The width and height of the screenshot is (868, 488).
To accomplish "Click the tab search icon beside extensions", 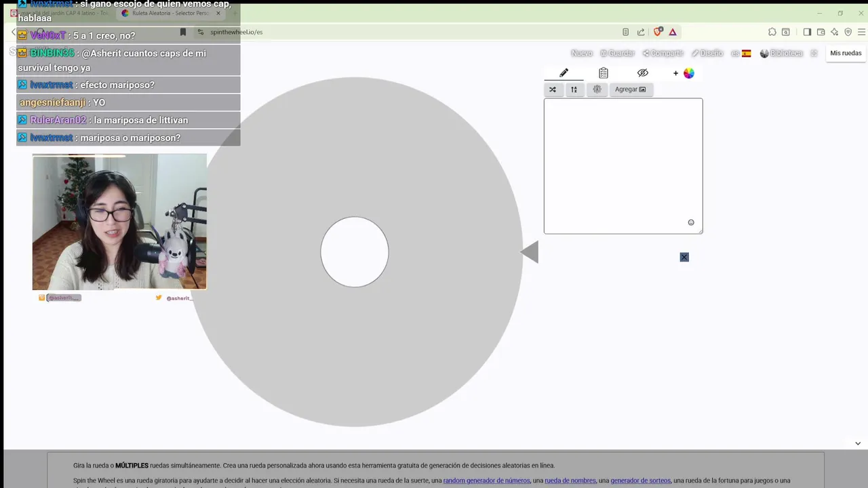I will tap(786, 32).
